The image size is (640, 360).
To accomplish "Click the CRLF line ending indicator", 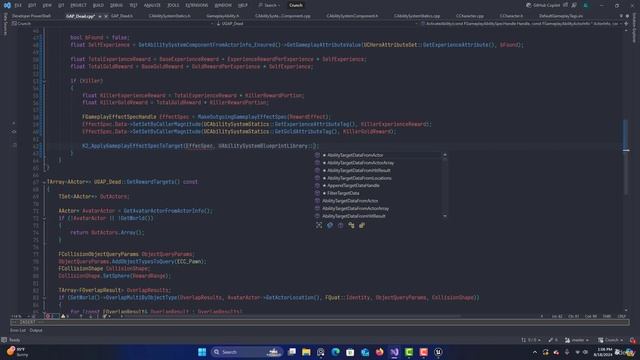I will point(622,316).
